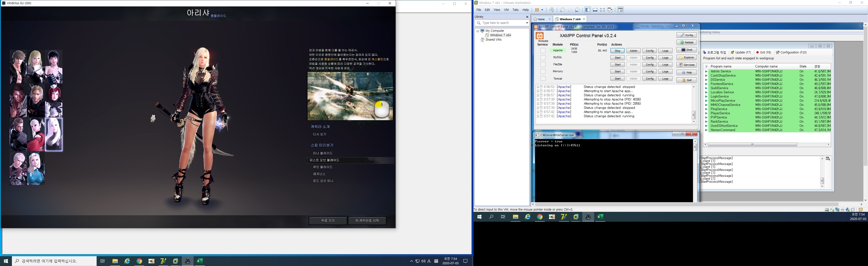Pause the VM with the VMware pause icon
The image size is (868, 266).
tap(537, 10)
